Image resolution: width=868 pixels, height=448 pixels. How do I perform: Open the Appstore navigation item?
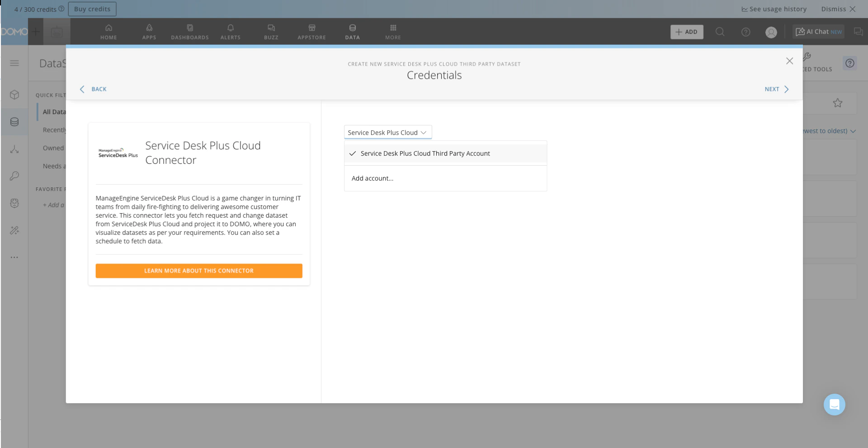(x=312, y=32)
